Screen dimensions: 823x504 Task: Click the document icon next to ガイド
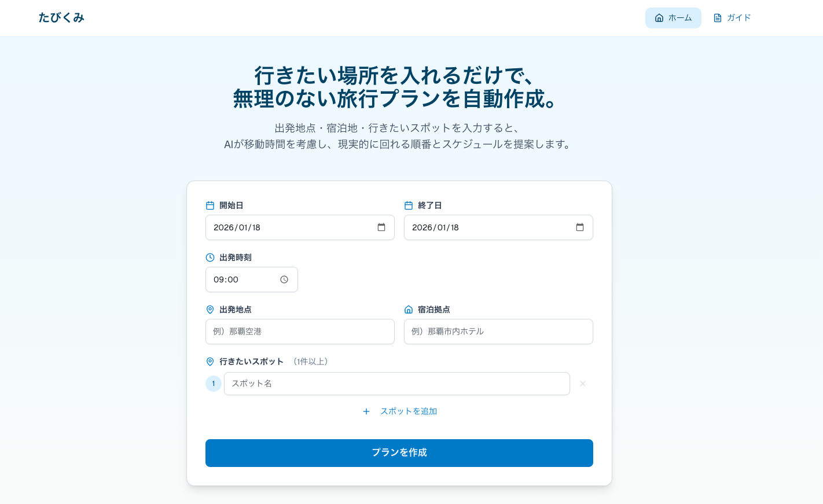click(x=717, y=17)
